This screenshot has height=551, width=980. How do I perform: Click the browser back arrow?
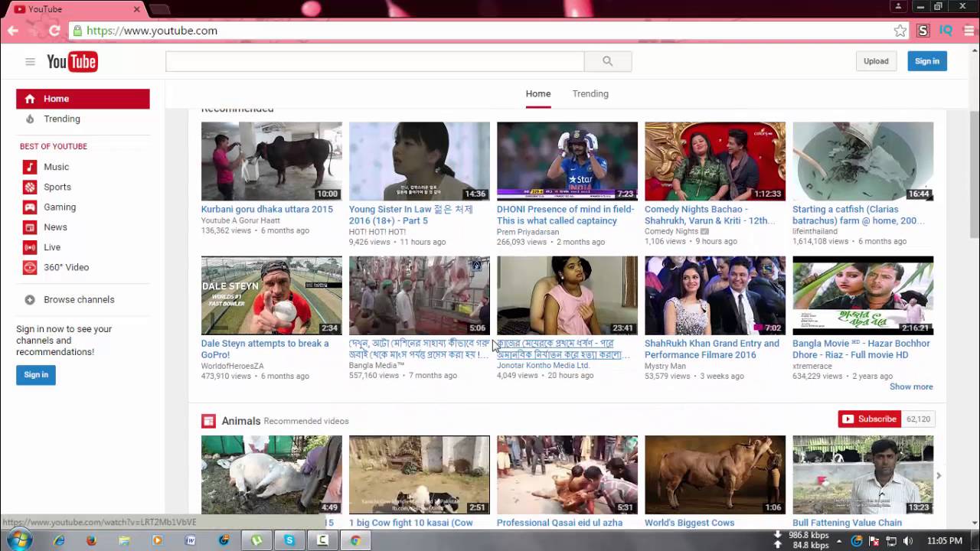(x=13, y=31)
